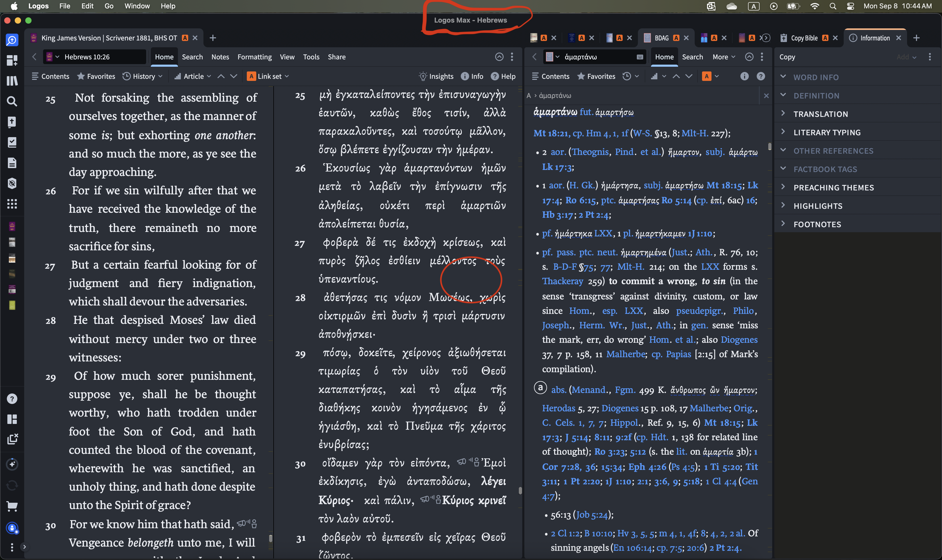Open the KJV panel kebab menu

(512, 57)
